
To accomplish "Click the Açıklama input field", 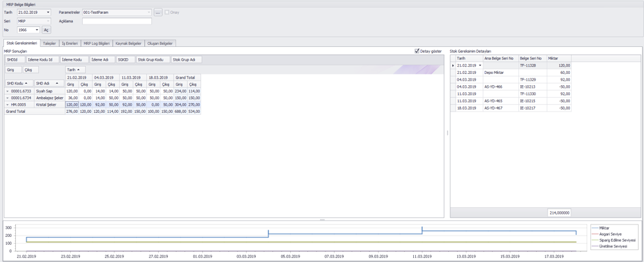I will coord(116,21).
